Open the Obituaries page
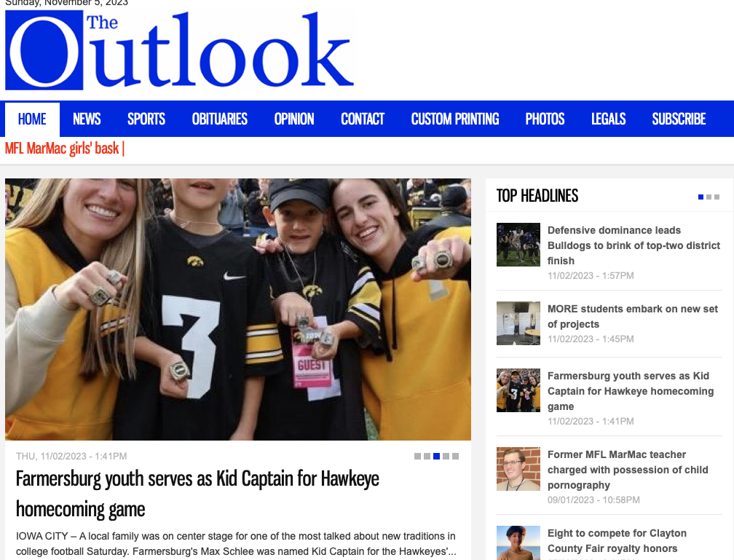The image size is (734, 560). (x=220, y=119)
